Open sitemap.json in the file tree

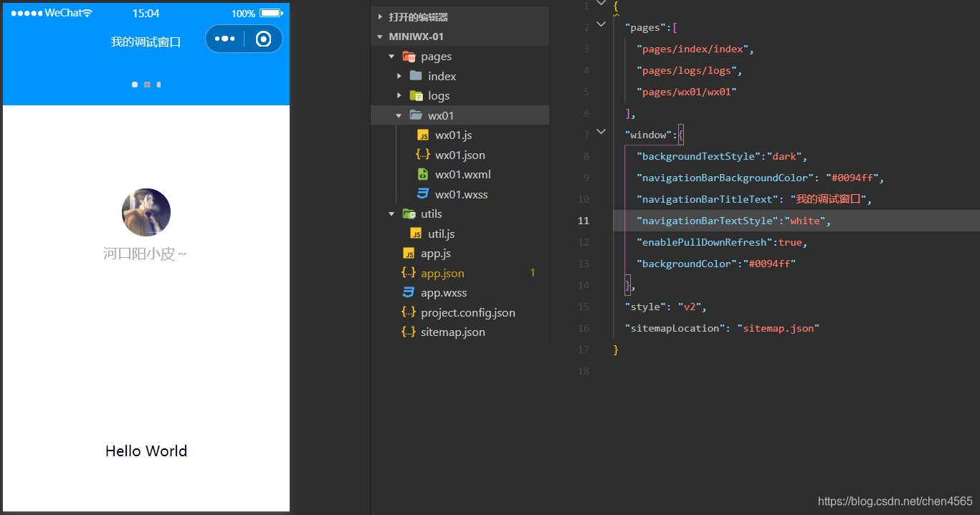(x=453, y=332)
